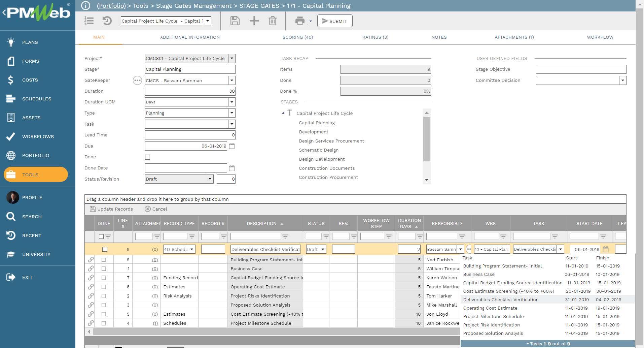The height and width of the screenshot is (348, 644).
Task: Open the Portfolio breadcrumb link
Action: [111, 6]
